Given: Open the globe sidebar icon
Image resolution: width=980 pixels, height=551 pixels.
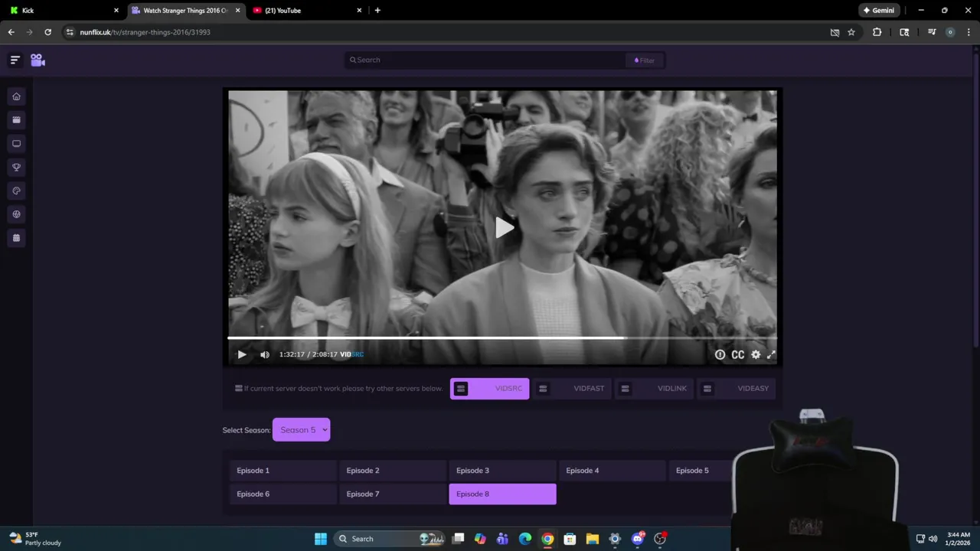Looking at the screenshot, I should click(16, 214).
